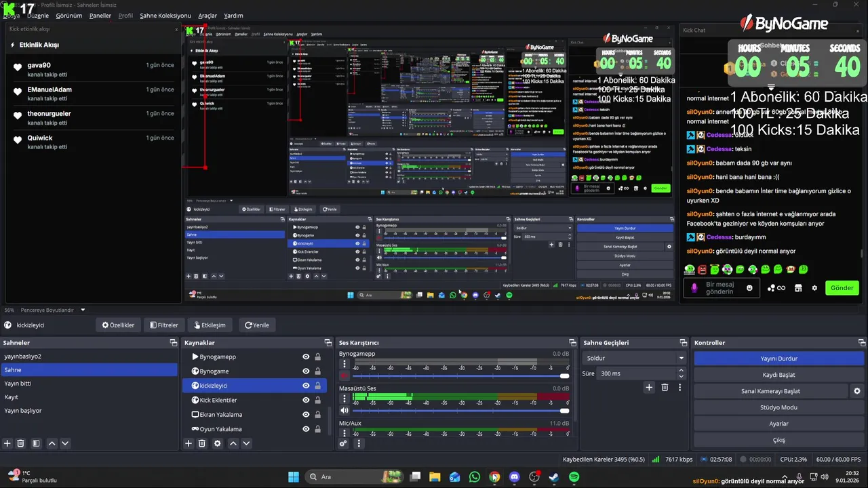Hide the Kick Eklentiler source
Image resolution: width=868 pixels, height=488 pixels.
coord(306,401)
